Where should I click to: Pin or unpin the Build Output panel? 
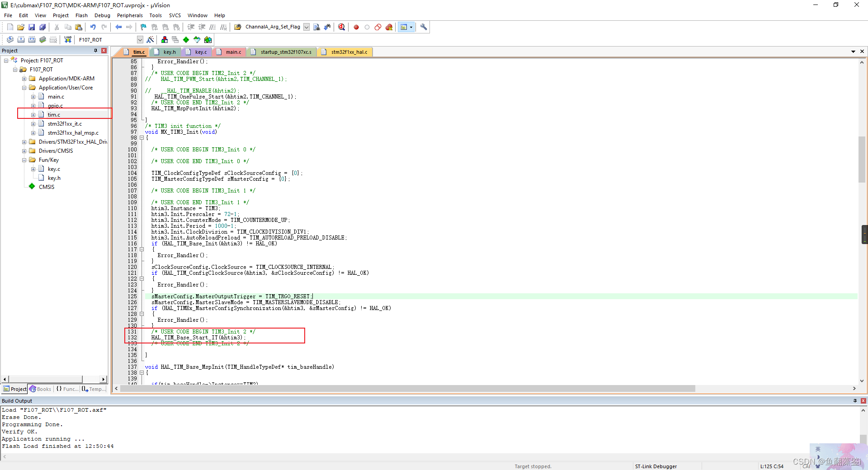coord(855,401)
